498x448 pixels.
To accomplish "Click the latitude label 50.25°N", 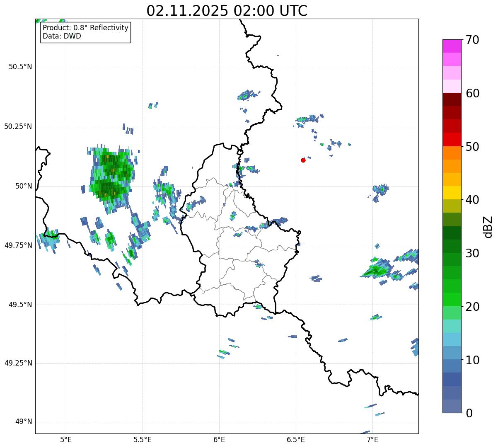I will pyautogui.click(x=18, y=126).
